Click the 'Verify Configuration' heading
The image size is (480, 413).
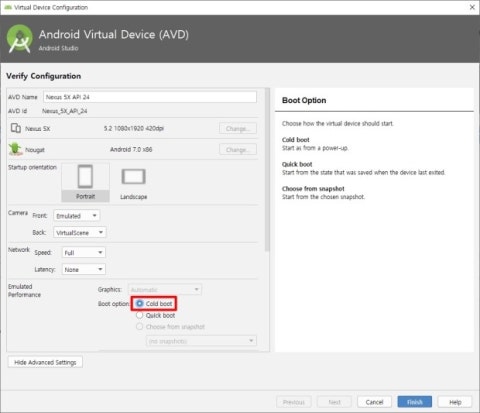(x=43, y=76)
